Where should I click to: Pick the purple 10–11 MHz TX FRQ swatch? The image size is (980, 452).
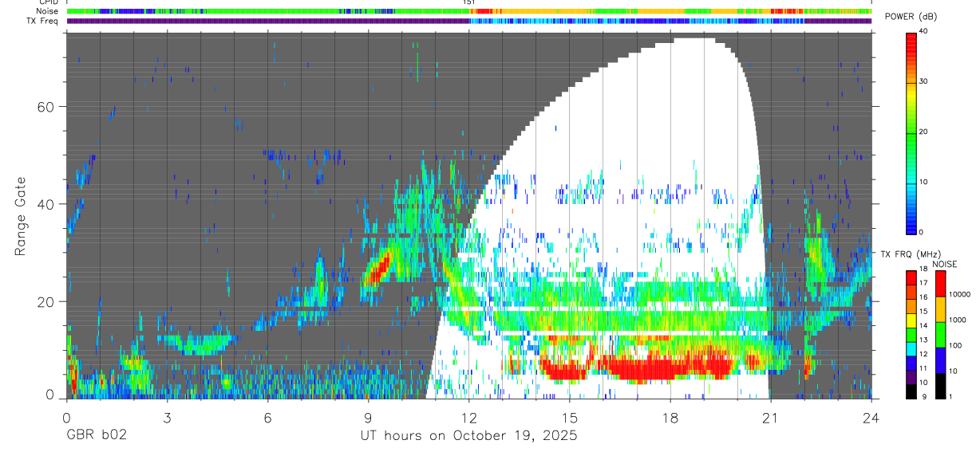[x=911, y=375]
